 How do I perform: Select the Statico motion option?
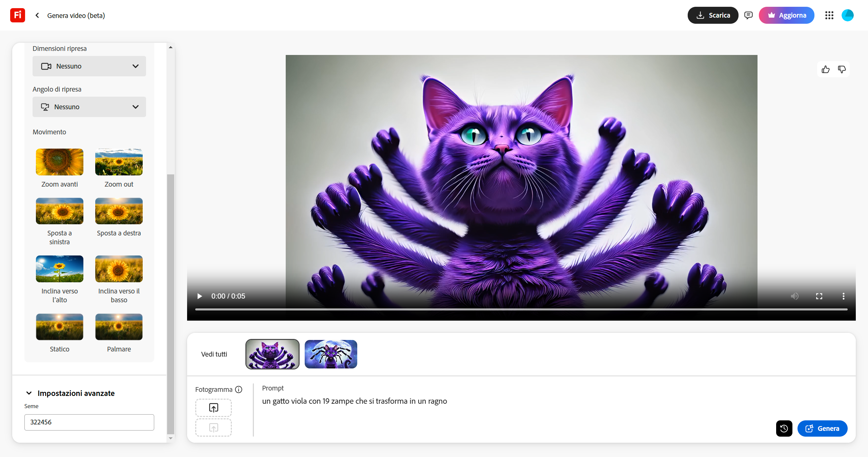coord(60,327)
